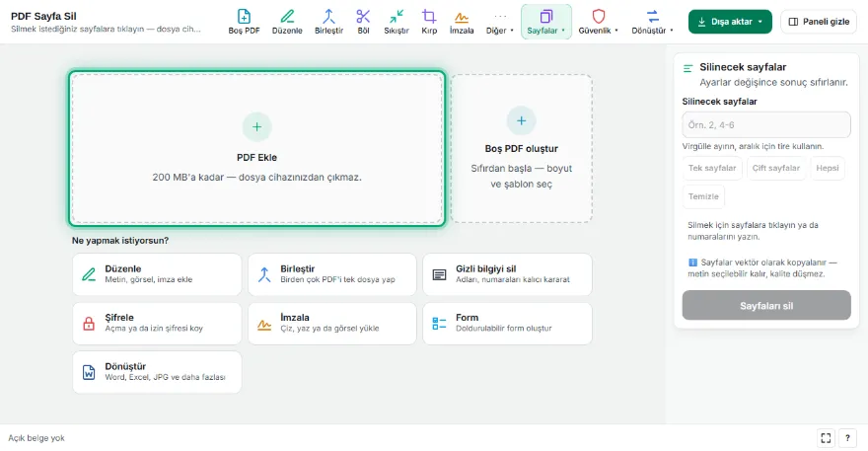The image size is (868, 451).
Task: Click the plus icon for Boş PDF oluştur
Action: tap(522, 120)
